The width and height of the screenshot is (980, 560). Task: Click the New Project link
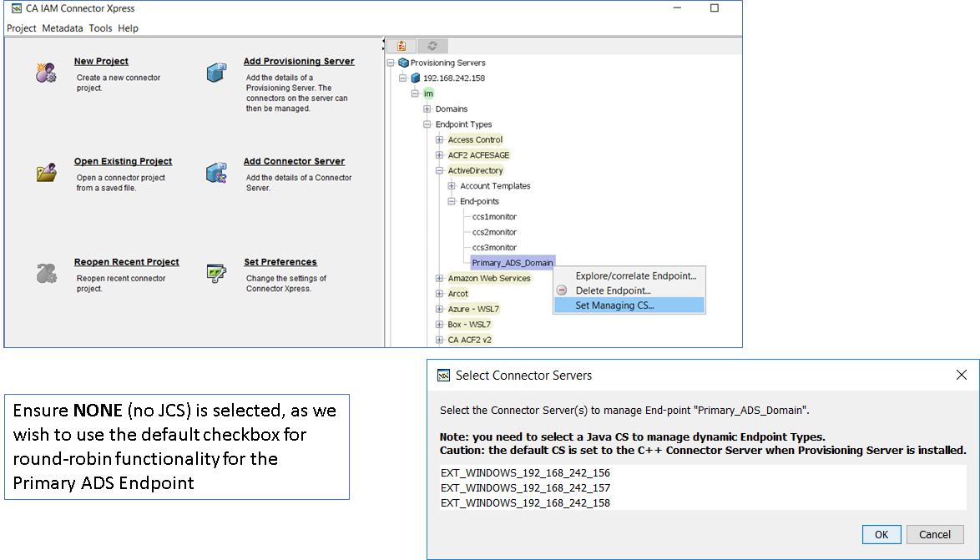[x=101, y=61]
